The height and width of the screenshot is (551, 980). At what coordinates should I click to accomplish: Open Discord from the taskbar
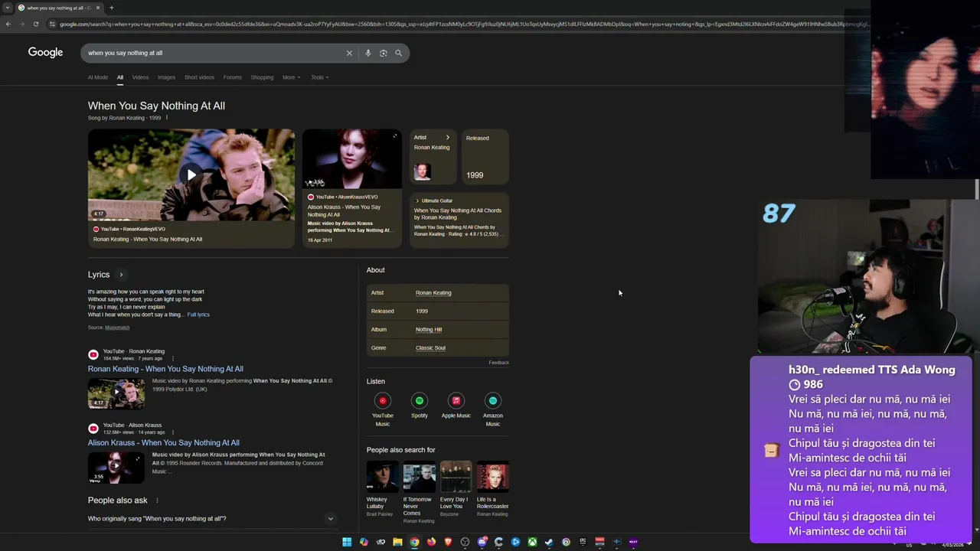(x=482, y=542)
